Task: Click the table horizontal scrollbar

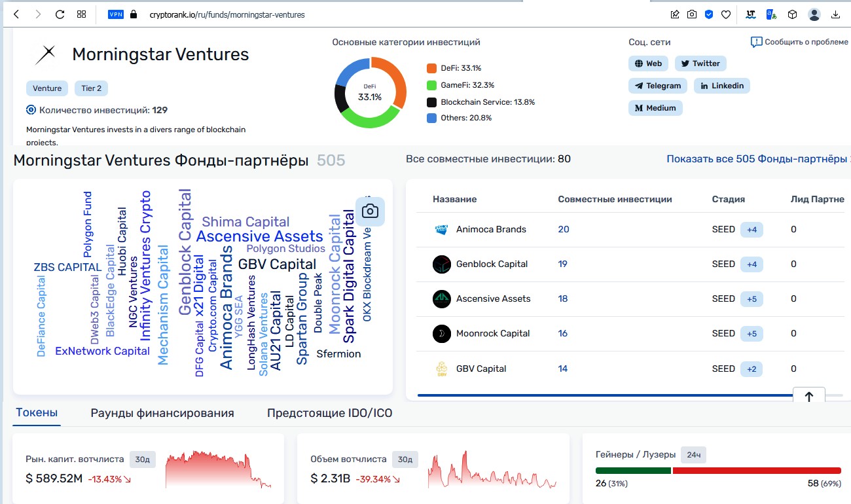Action: pos(605,395)
